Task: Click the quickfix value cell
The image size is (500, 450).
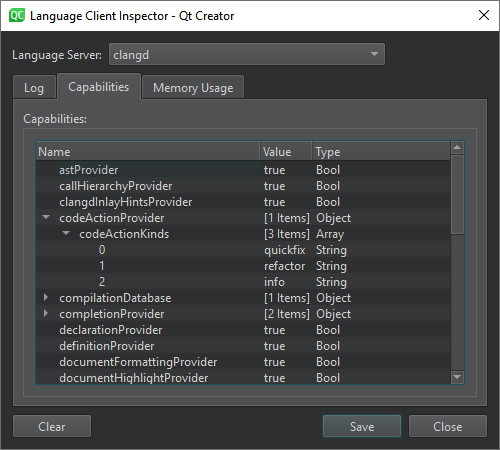Action: click(285, 250)
